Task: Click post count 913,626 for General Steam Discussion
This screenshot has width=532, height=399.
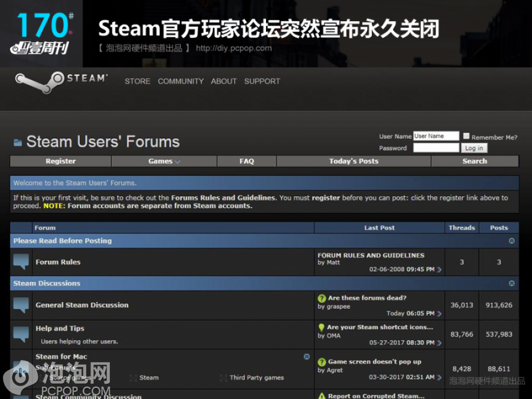Action: [x=499, y=305]
